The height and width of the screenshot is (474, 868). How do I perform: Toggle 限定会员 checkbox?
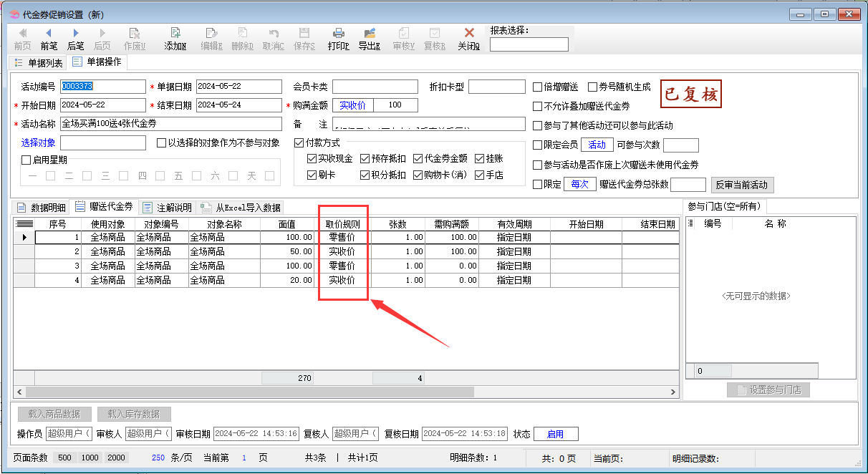[538, 145]
